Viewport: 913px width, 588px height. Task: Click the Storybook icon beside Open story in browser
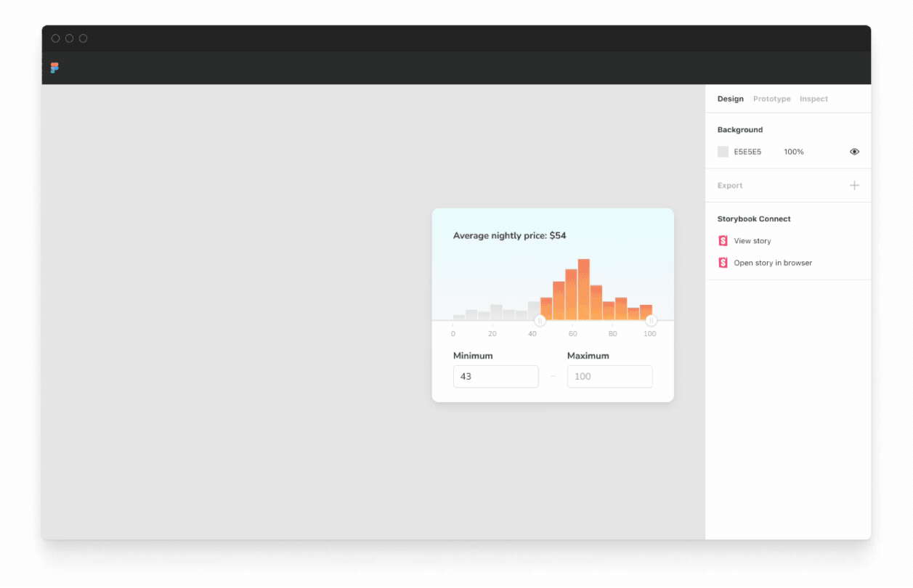723,262
